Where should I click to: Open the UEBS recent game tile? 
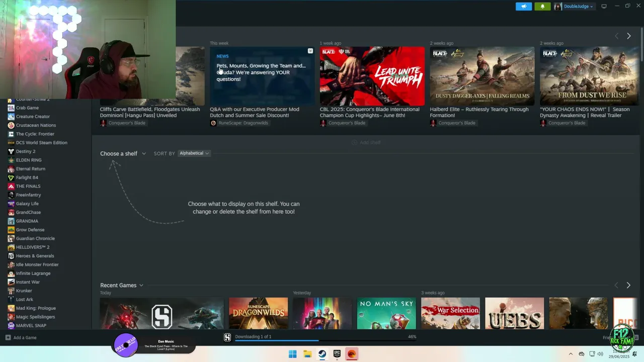pos(514,313)
